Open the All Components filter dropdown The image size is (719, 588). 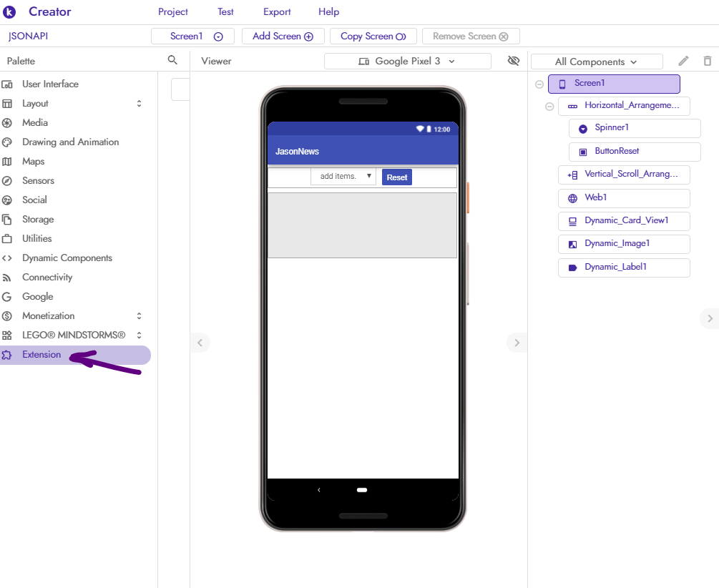[597, 62]
